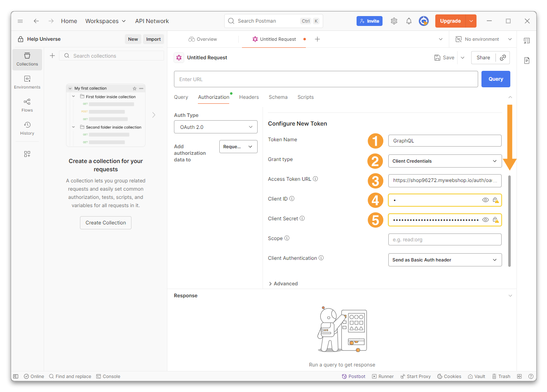Open the Environments sidebar panel
The width and height of the screenshot is (547, 392).
coord(27,82)
